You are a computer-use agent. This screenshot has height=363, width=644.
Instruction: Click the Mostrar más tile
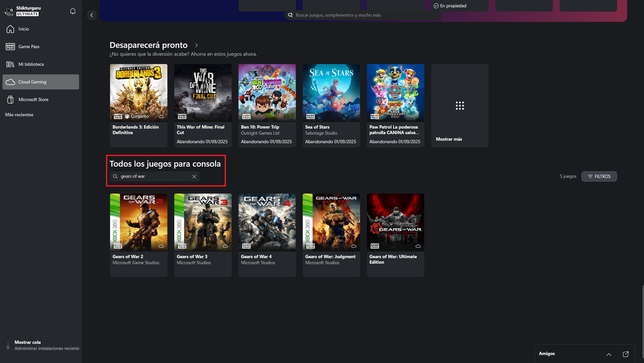click(x=460, y=106)
